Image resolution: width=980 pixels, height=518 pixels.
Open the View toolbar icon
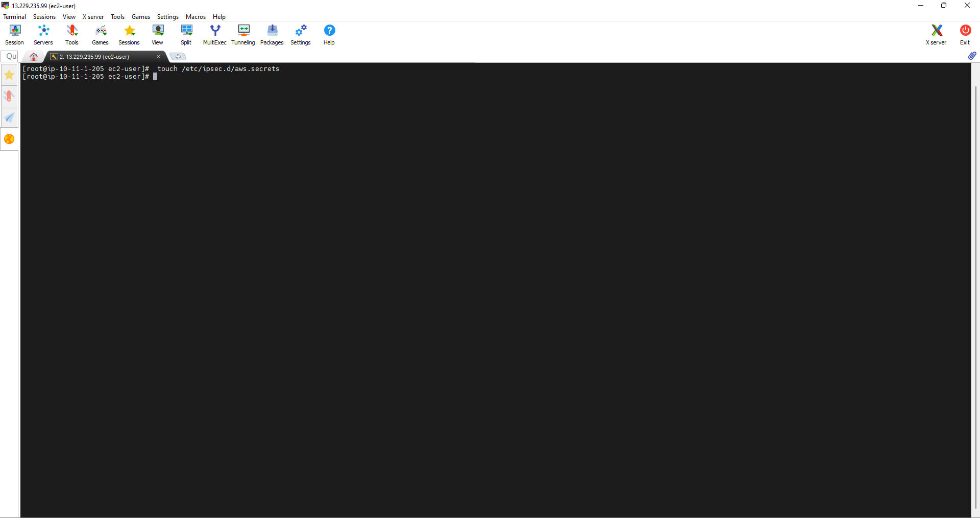click(x=158, y=35)
